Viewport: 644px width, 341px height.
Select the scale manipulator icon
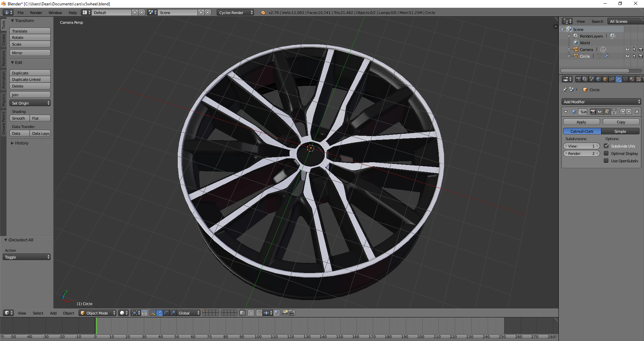point(173,313)
